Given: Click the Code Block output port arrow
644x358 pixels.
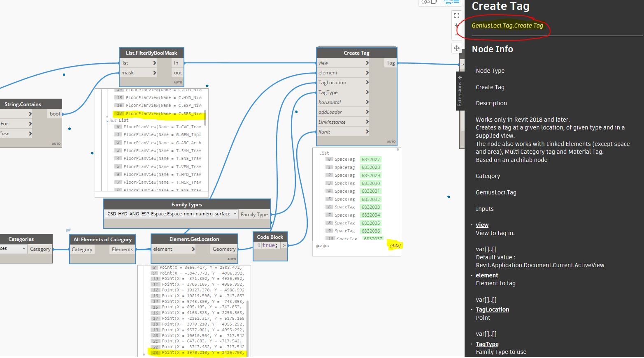Looking at the screenshot, I should (x=284, y=245).
